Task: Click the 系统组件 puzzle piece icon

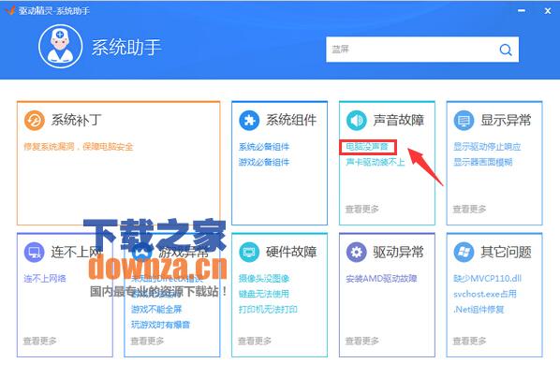Action: coord(249,120)
